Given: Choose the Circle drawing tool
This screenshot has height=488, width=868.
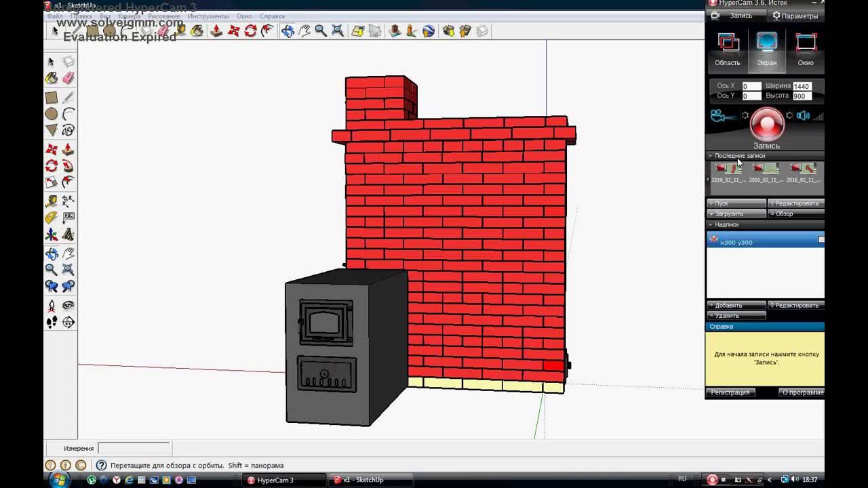Looking at the screenshot, I should pyautogui.click(x=52, y=114).
